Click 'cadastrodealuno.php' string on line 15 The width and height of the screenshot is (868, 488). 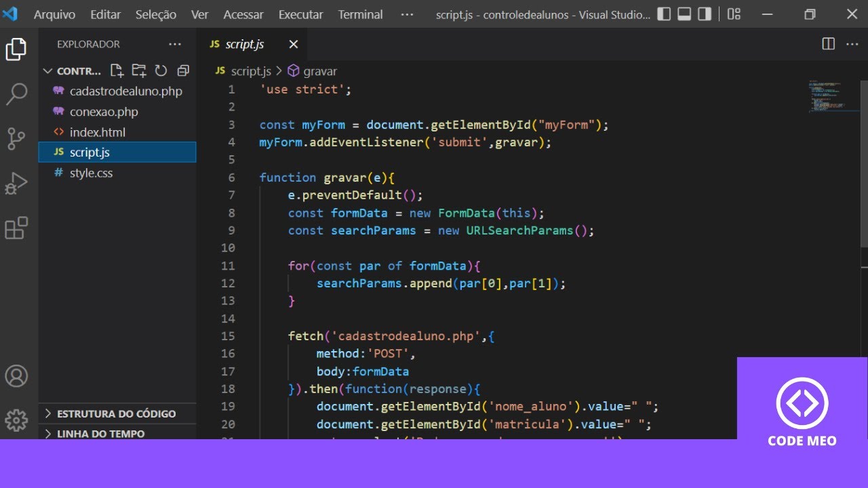406,336
